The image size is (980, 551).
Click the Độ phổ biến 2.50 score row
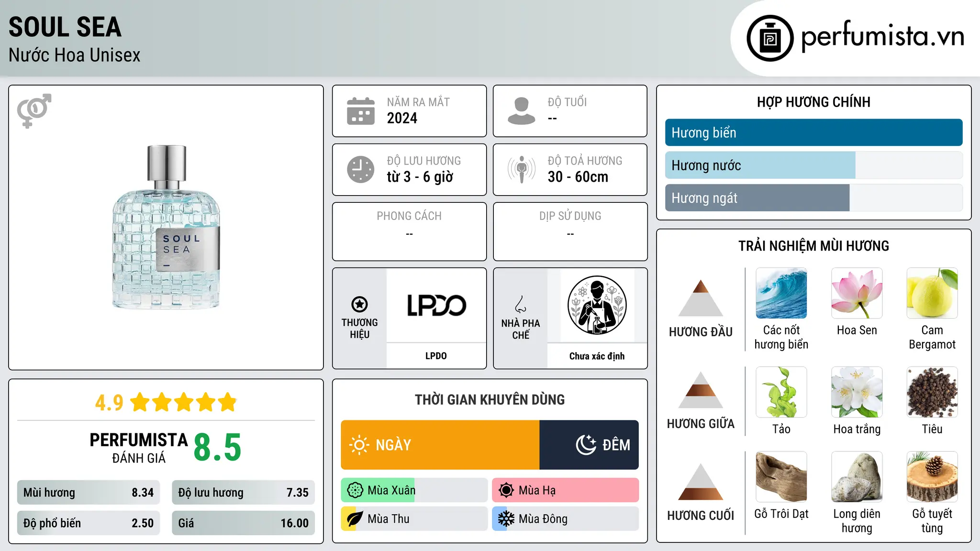pos(89,523)
